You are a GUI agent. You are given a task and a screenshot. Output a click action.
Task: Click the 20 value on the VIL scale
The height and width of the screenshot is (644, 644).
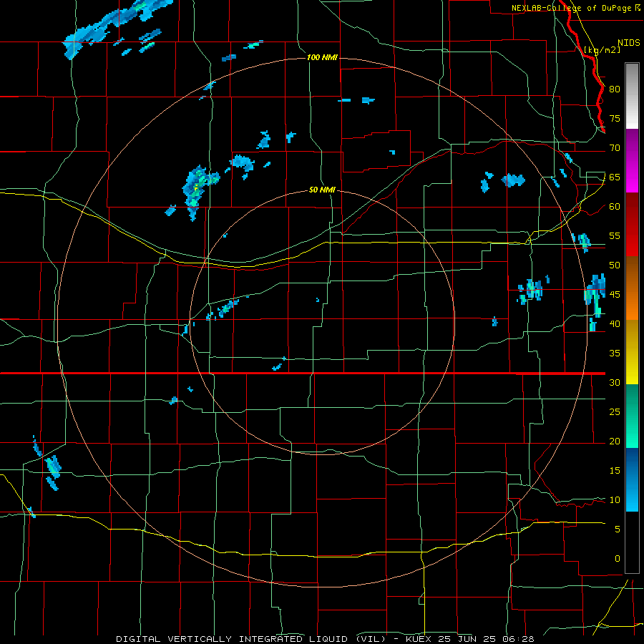click(615, 441)
